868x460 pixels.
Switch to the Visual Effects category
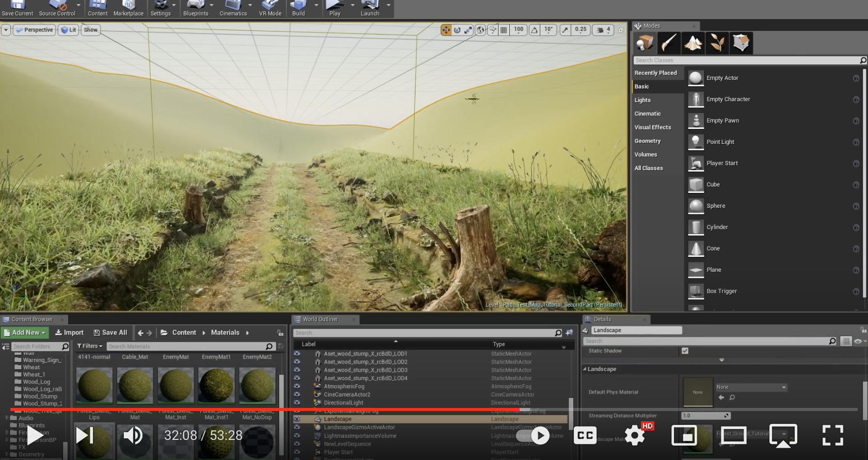click(652, 127)
